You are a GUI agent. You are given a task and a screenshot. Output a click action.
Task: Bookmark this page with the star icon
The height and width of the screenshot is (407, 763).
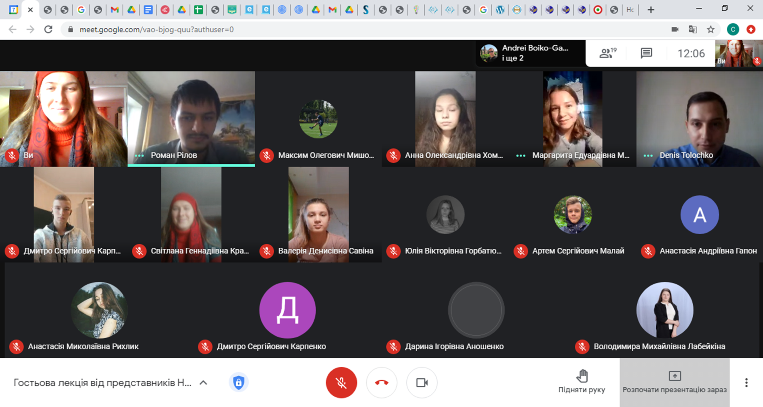[710, 29]
